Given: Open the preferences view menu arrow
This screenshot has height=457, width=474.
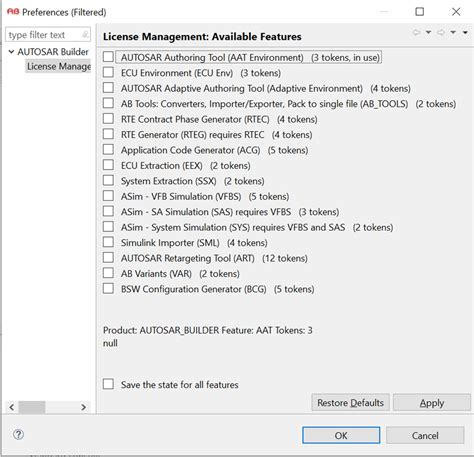Looking at the screenshot, I should (x=465, y=32).
